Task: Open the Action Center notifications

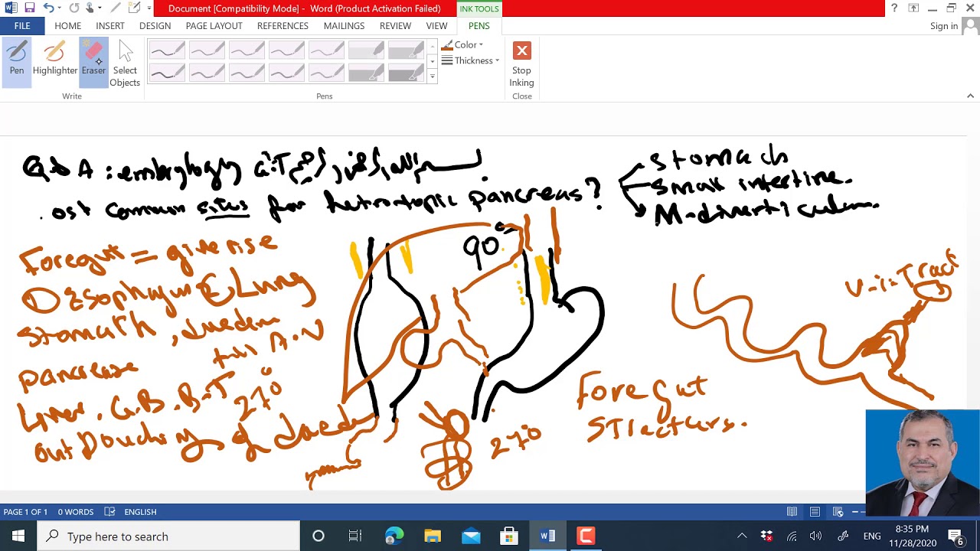Action: [956, 536]
